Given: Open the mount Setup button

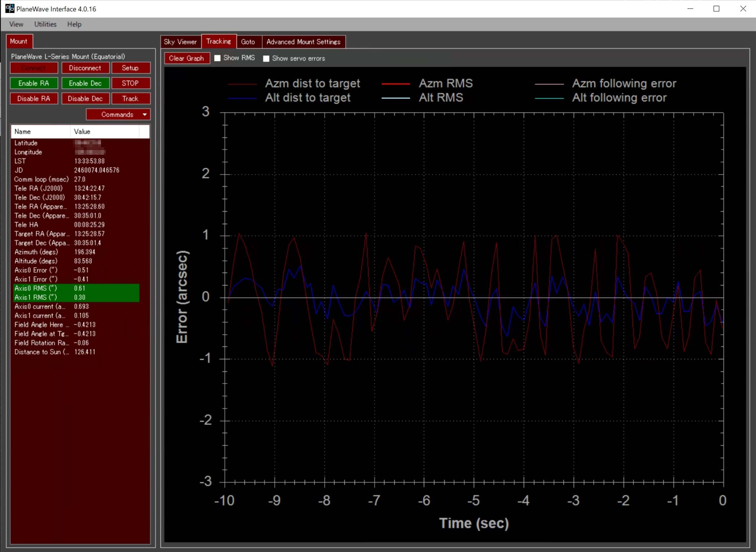Looking at the screenshot, I should (130, 68).
